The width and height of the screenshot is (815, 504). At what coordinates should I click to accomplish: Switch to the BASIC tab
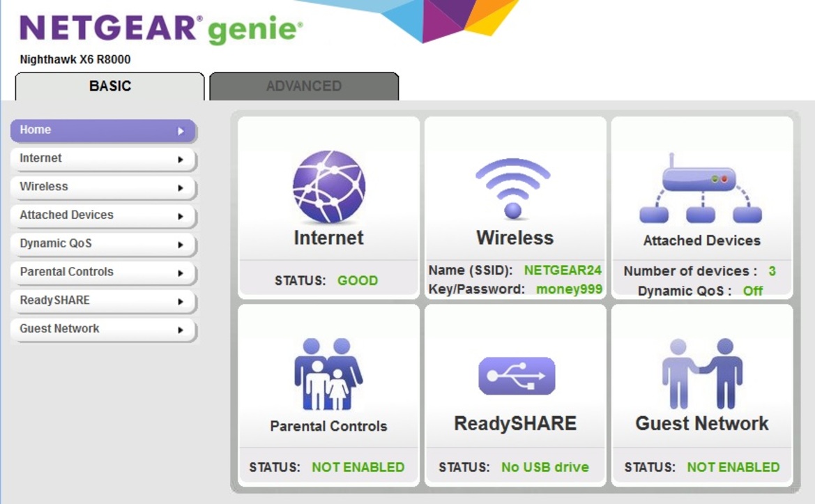[109, 86]
